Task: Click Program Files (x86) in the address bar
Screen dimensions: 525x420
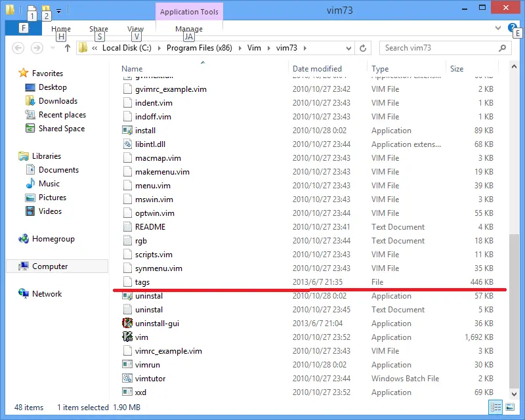Action: 199,48
